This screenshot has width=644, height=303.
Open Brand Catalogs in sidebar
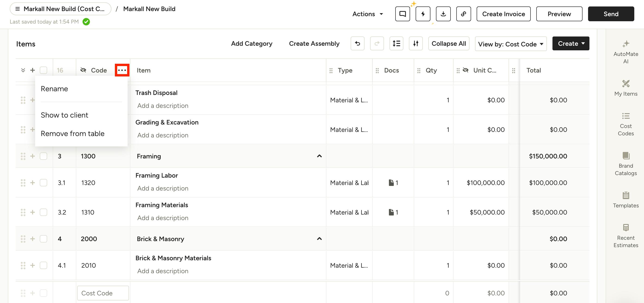(626, 164)
